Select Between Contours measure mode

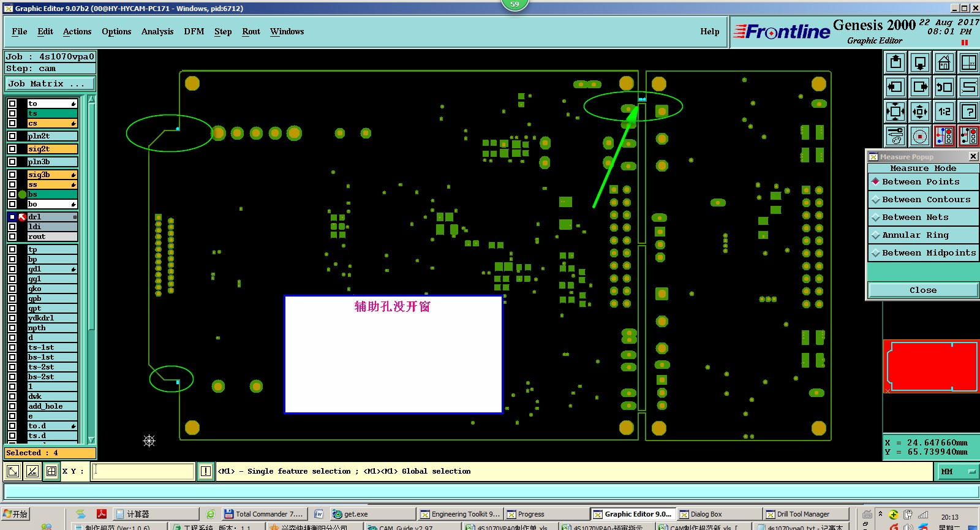click(x=923, y=200)
